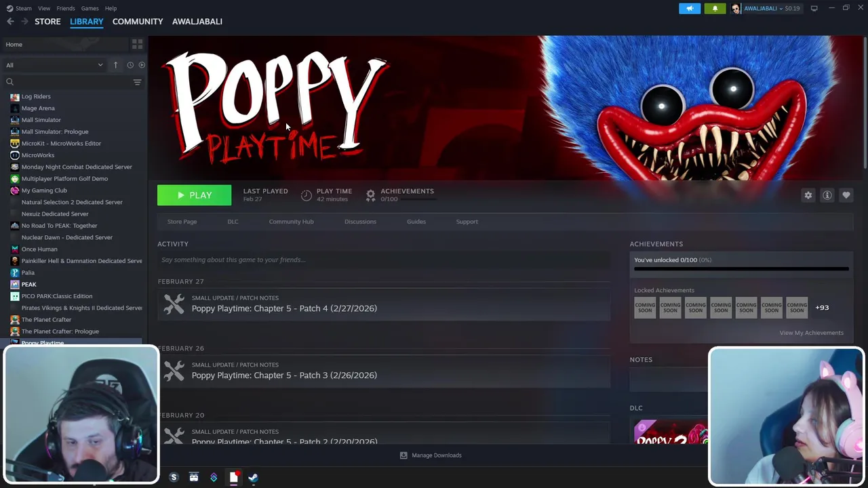Click the taskbar store-front app icon

tap(194, 478)
